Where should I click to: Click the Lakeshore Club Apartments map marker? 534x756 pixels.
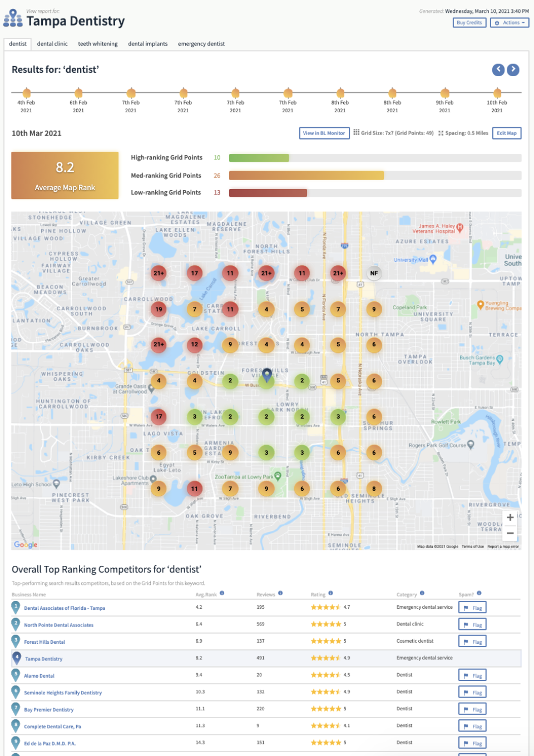pyautogui.click(x=153, y=479)
